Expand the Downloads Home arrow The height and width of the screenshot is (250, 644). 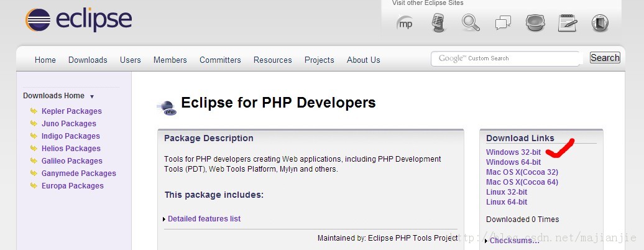(92, 96)
